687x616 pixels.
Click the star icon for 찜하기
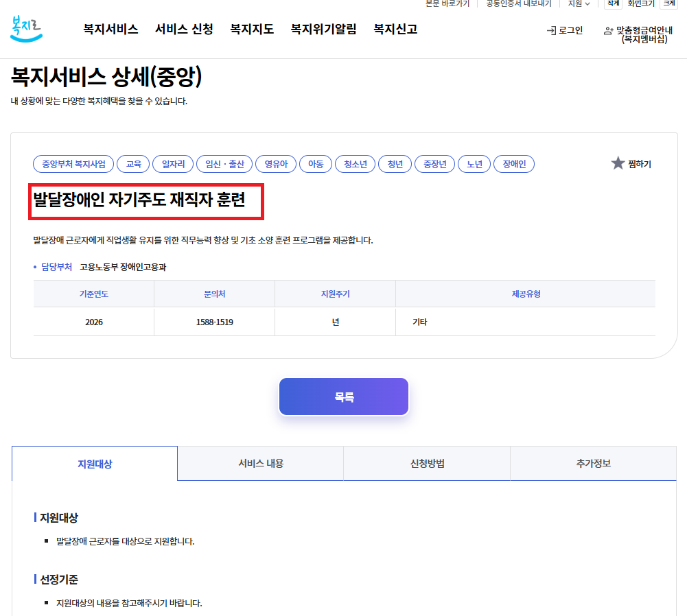click(618, 163)
